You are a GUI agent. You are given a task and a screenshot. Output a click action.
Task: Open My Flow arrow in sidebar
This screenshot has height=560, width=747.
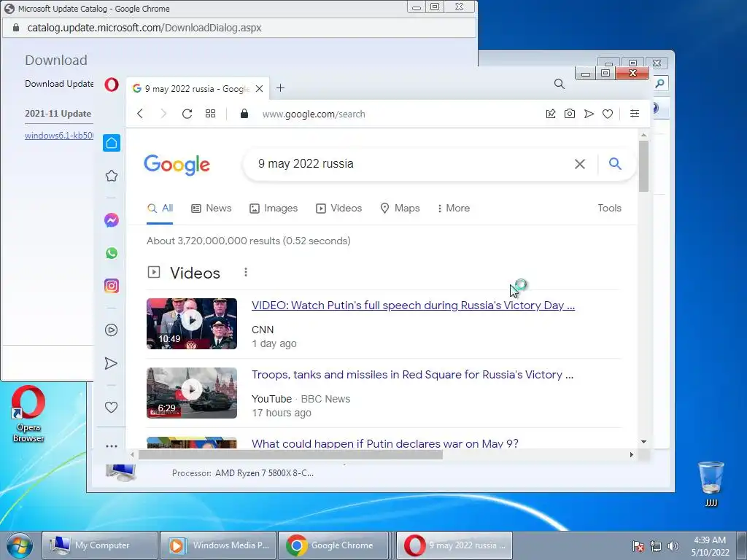coord(111,363)
